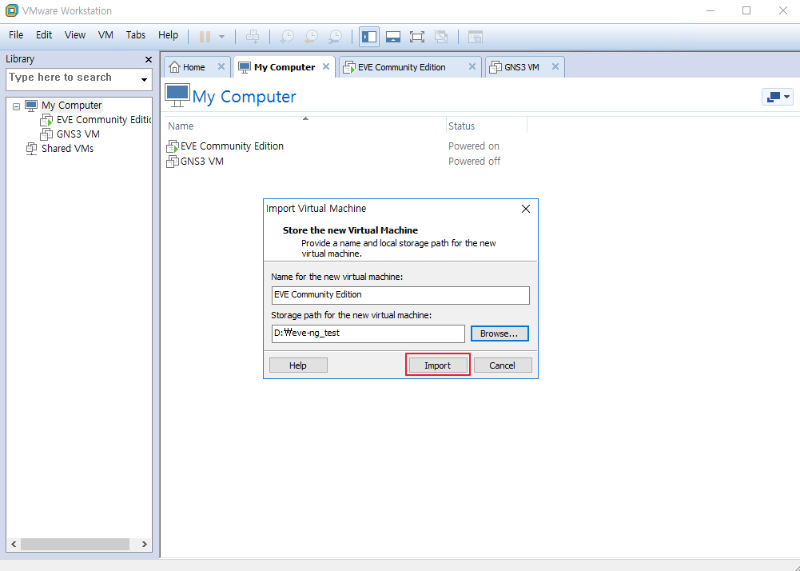Toggle the Show Library sidebar icon
Image resolution: width=800 pixels, height=571 pixels.
coord(369,36)
